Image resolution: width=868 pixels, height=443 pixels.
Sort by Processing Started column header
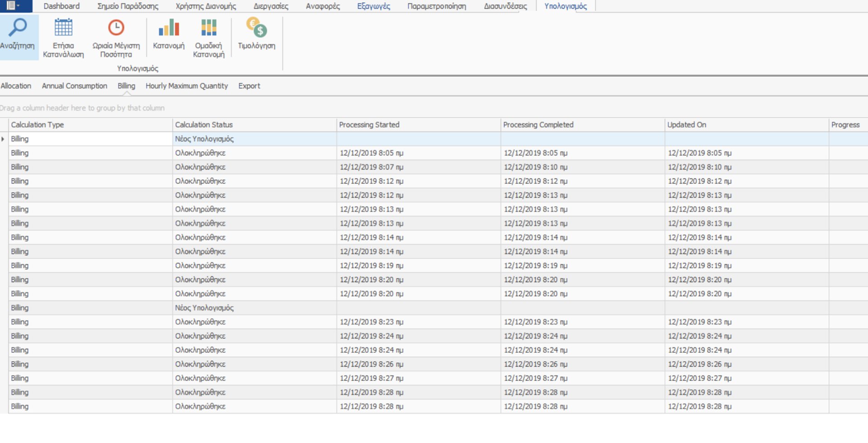pyautogui.click(x=369, y=125)
